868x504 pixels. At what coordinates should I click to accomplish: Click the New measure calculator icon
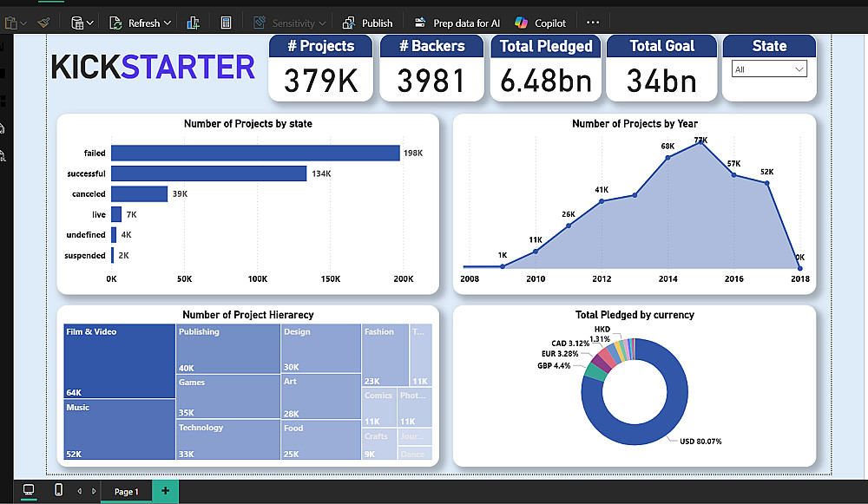(226, 23)
